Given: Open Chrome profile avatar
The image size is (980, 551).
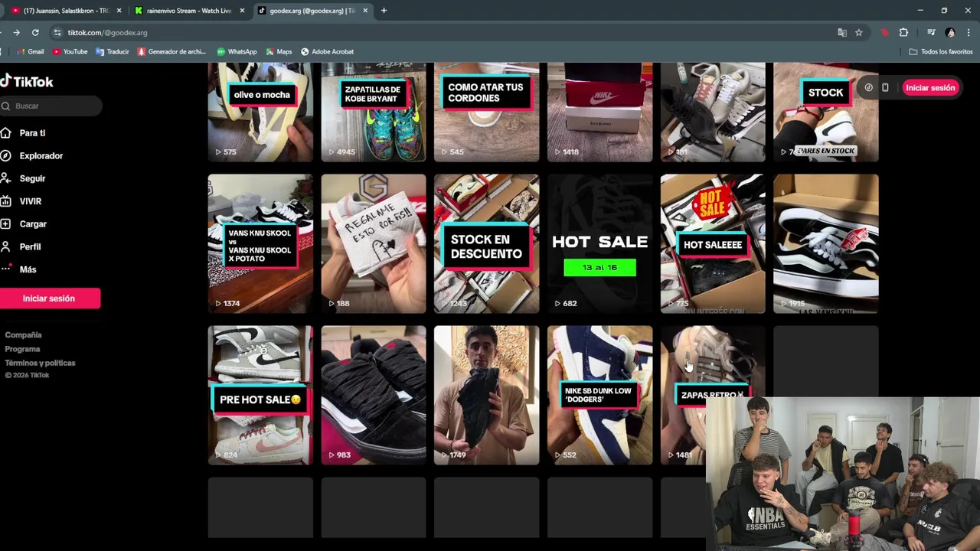Looking at the screenshot, I should pyautogui.click(x=950, y=33).
